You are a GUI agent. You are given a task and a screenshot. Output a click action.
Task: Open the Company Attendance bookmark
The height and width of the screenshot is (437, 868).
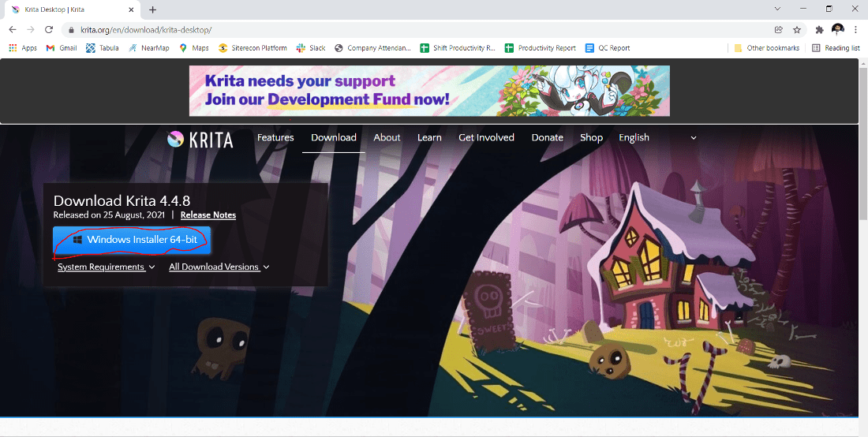372,48
